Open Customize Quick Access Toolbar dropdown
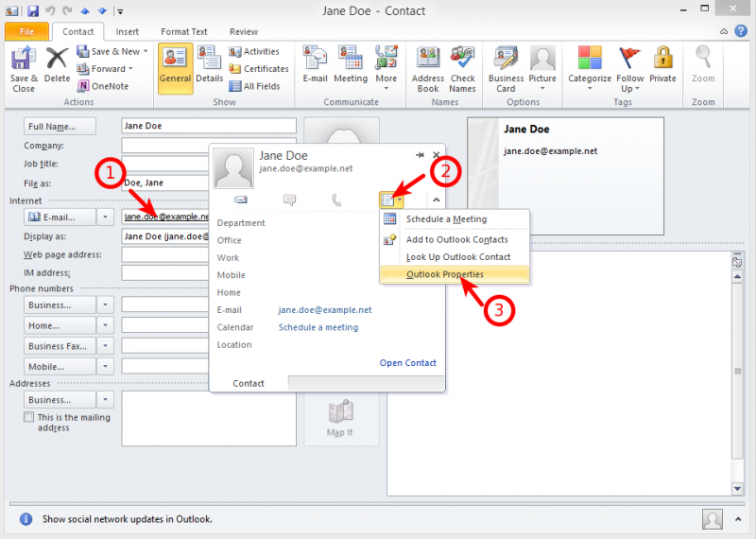This screenshot has height=539, width=756. 121,11
